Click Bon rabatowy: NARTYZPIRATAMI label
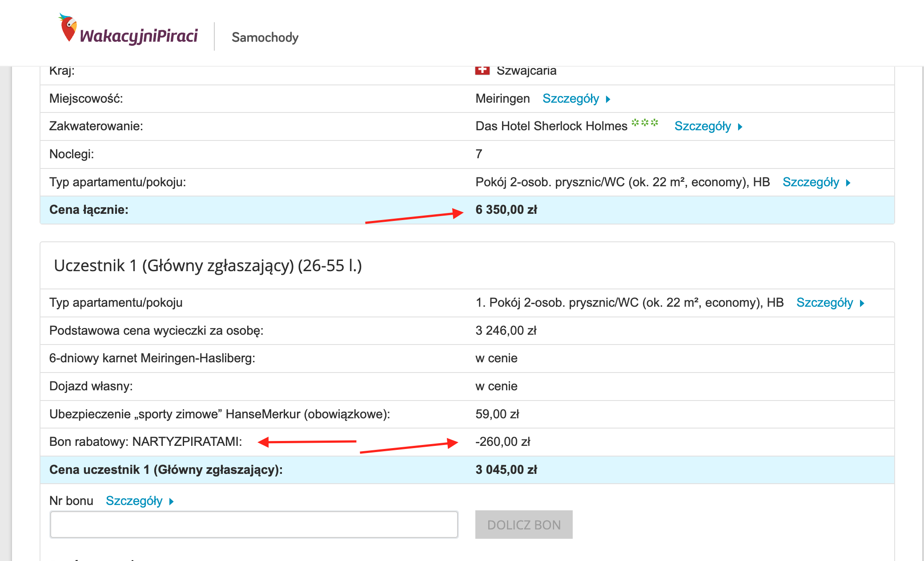 point(145,442)
